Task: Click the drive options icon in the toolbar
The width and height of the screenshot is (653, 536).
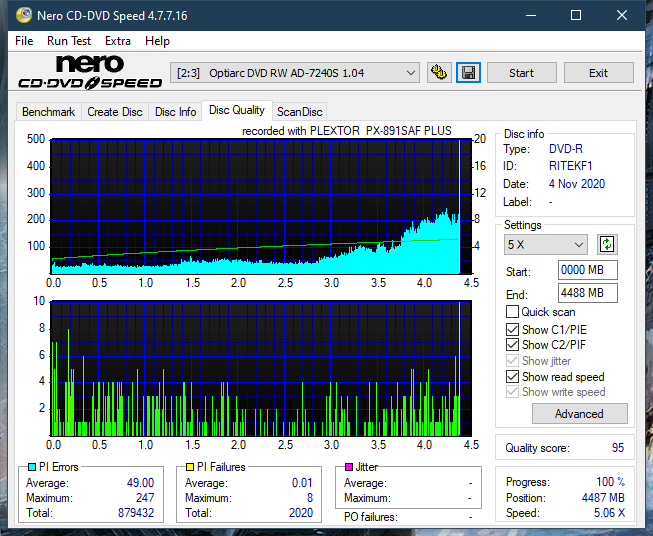Action: (x=439, y=73)
